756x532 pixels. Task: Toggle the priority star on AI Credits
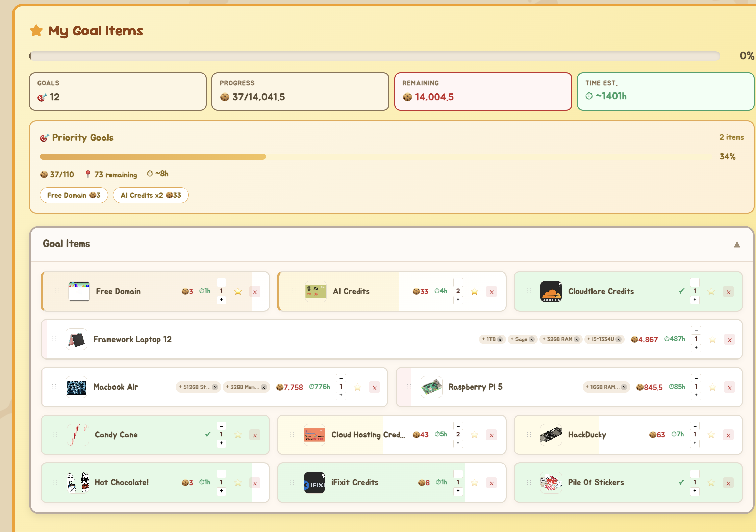[x=475, y=291]
